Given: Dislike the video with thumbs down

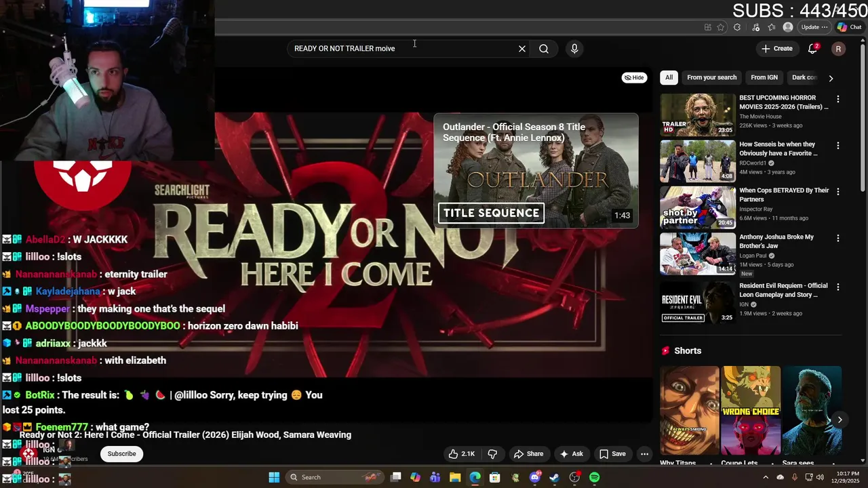Looking at the screenshot, I should click(493, 454).
